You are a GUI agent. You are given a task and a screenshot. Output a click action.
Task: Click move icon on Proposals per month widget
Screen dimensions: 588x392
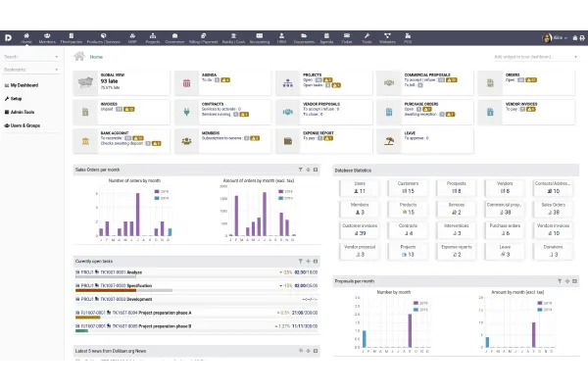point(565,279)
